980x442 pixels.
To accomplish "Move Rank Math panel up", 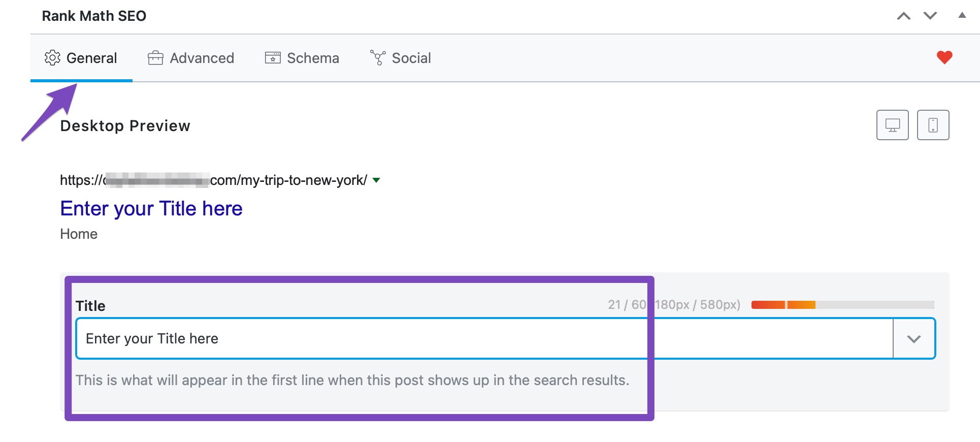I will point(903,16).
